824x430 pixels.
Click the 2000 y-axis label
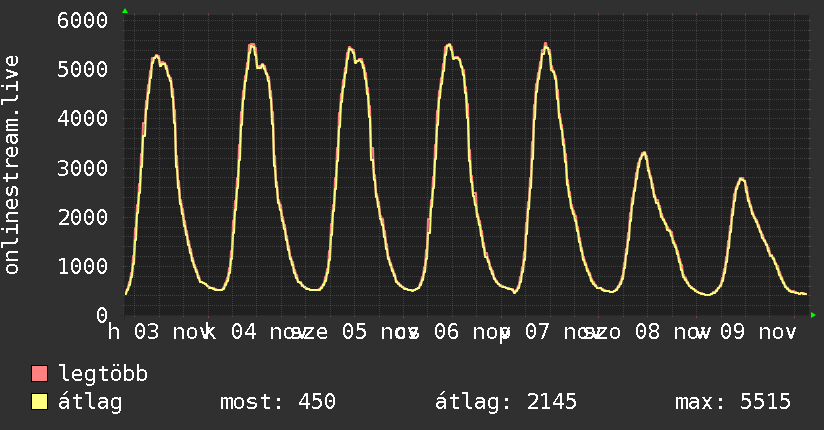pos(83,218)
